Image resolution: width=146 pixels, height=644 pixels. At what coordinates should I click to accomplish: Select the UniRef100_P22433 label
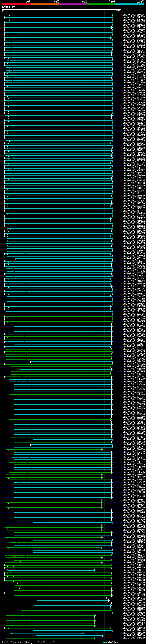(134, 130)
